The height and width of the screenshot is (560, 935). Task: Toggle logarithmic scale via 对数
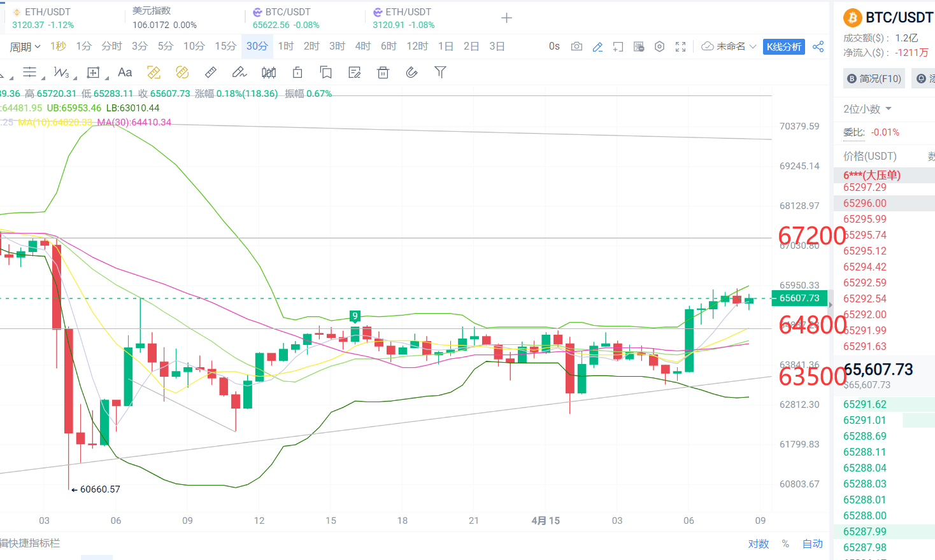[x=758, y=544]
